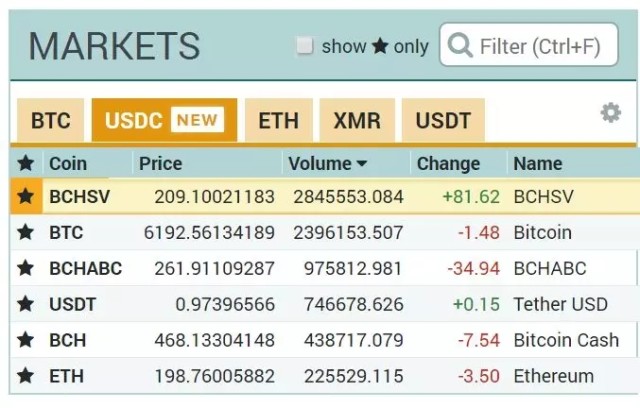Select the USDC NEW tab

164,120
